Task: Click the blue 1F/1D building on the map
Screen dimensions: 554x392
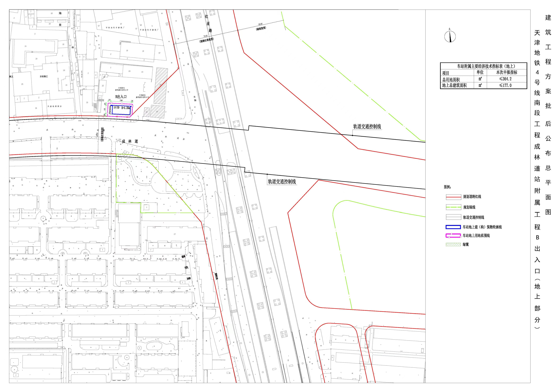Action: click(121, 110)
